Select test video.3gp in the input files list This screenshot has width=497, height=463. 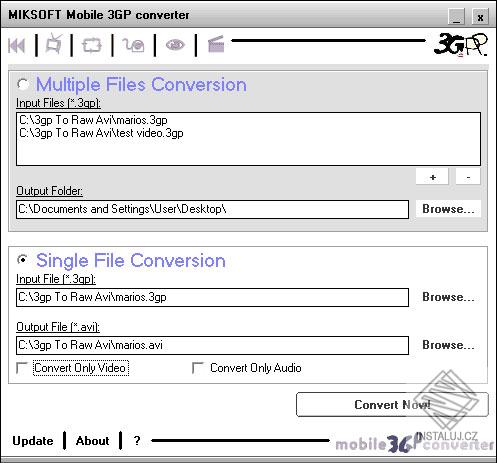[x=101, y=133]
